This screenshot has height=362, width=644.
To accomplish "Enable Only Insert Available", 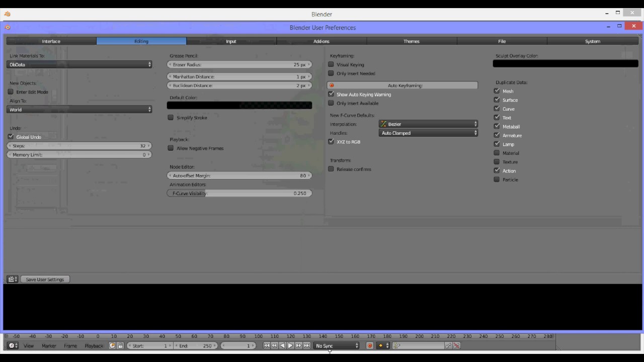I will [331, 103].
